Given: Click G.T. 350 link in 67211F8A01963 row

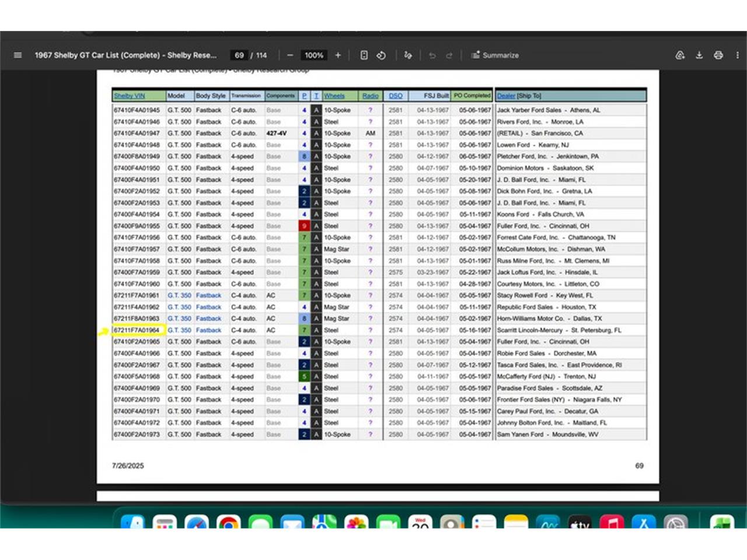Looking at the screenshot, I should coord(179,319).
